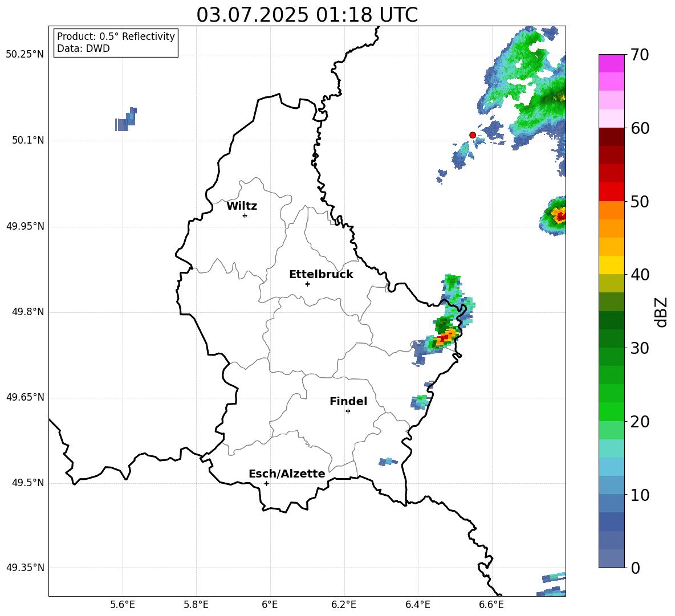
Task: Click the title '03.07.2025 01:18 UTC'
Action: click(307, 15)
